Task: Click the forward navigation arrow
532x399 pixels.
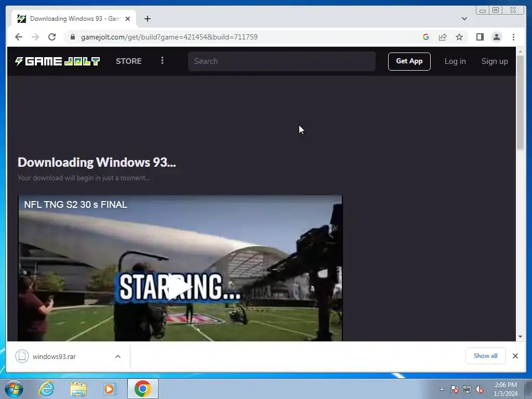Action: pos(35,37)
